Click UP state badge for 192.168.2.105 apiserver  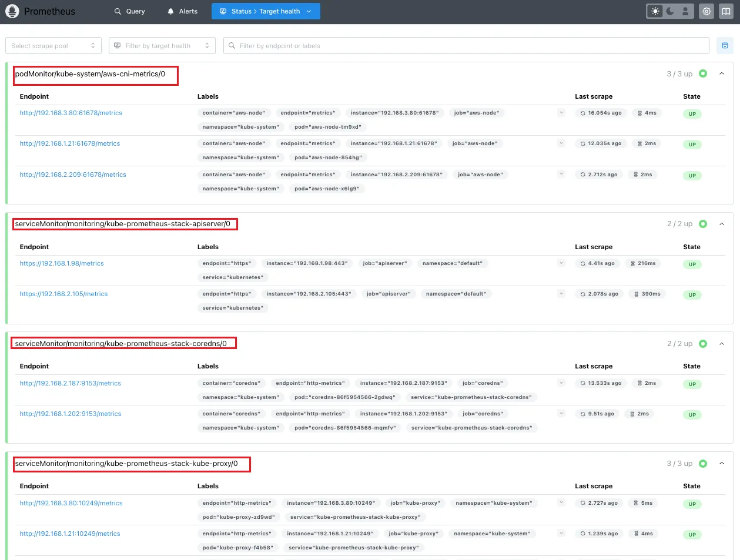692,295
